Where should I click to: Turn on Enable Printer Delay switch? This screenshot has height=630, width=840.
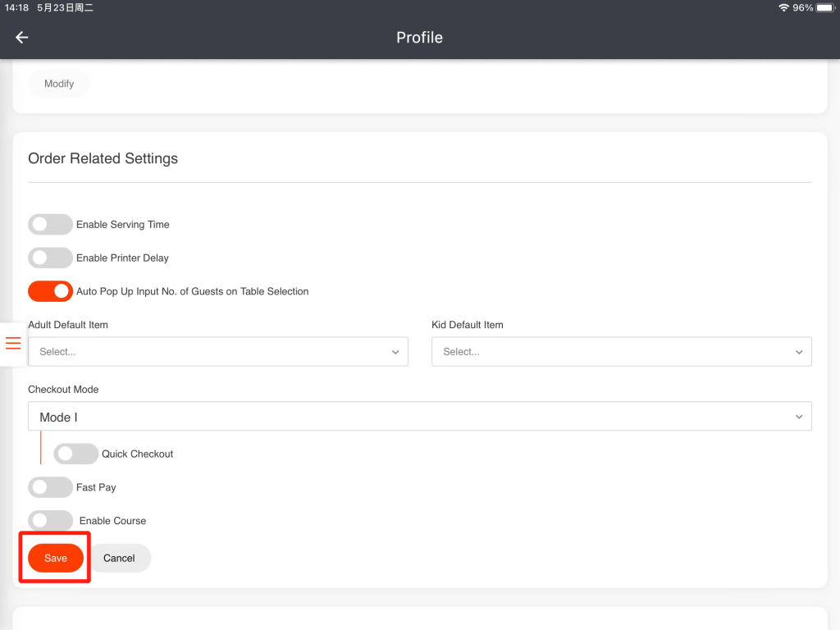[50, 258]
